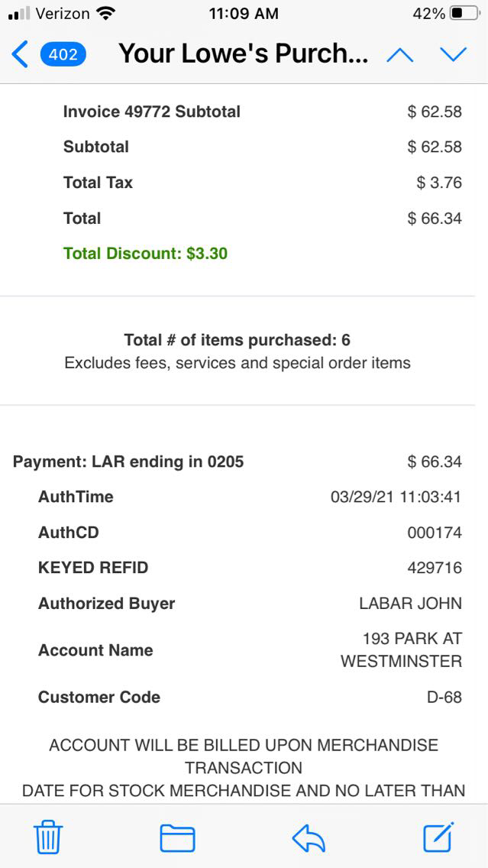
Task: Tap the email subject Your Lowe's Purchase
Action: coord(243,54)
